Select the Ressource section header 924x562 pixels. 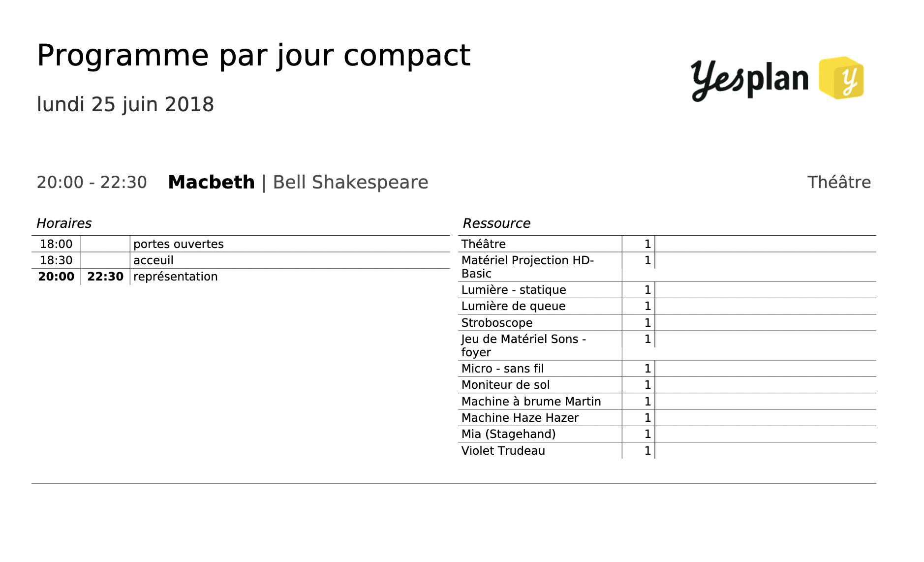[496, 223]
